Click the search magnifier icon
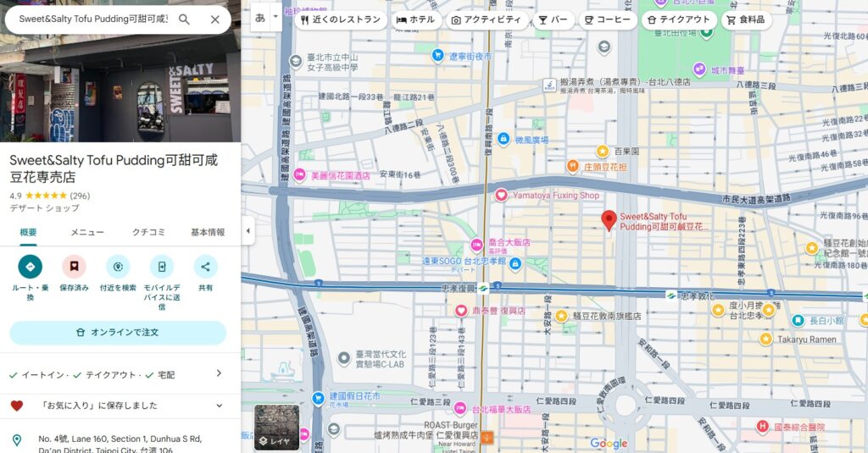 [x=184, y=19]
